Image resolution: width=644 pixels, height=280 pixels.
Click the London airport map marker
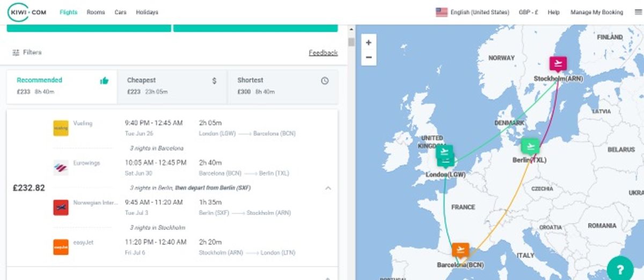click(x=445, y=155)
